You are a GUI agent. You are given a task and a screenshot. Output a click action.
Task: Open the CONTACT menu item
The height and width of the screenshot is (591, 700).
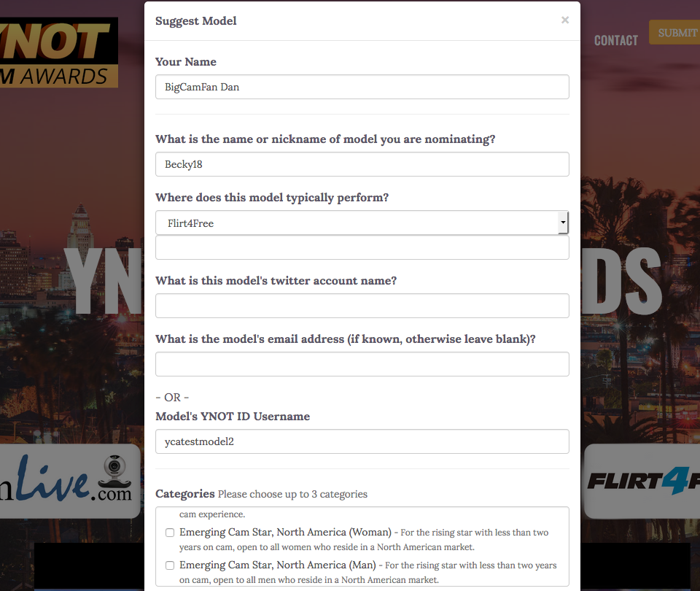pyautogui.click(x=615, y=40)
